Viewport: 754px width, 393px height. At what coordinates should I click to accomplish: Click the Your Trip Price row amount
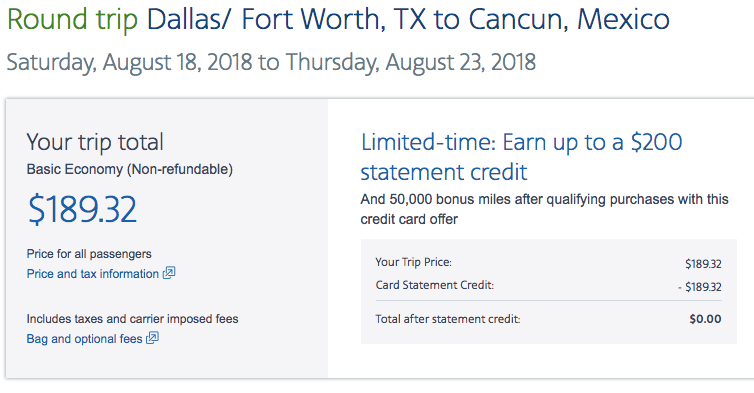[x=703, y=264]
